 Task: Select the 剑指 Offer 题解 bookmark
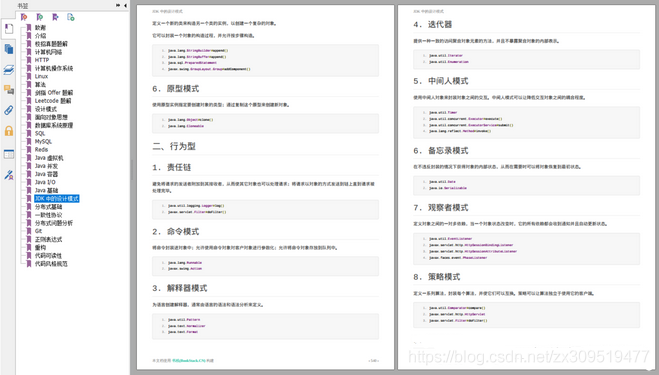(x=54, y=92)
